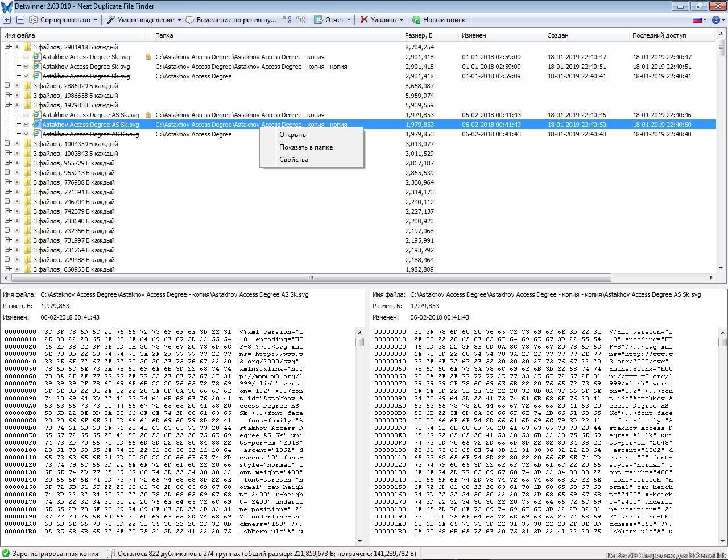Screen dimensions: 728x560
Task: Toggle checkbox of 1003843 Б group
Action: tap(17, 154)
